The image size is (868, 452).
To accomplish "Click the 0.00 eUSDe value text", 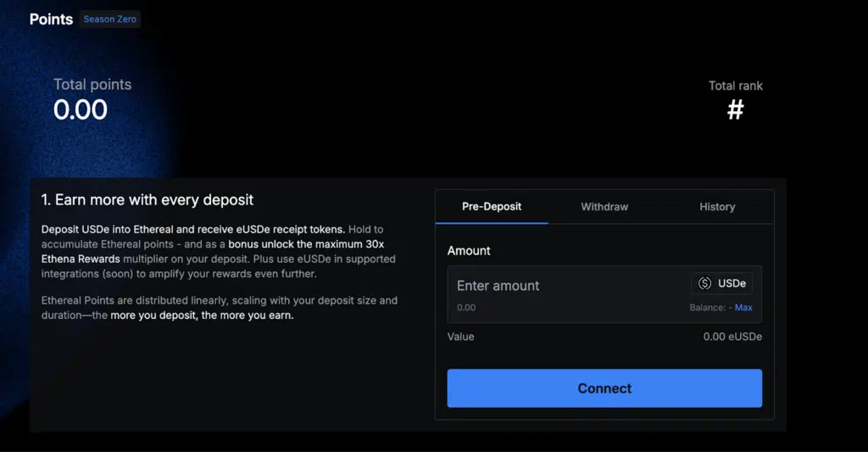I will tap(732, 337).
